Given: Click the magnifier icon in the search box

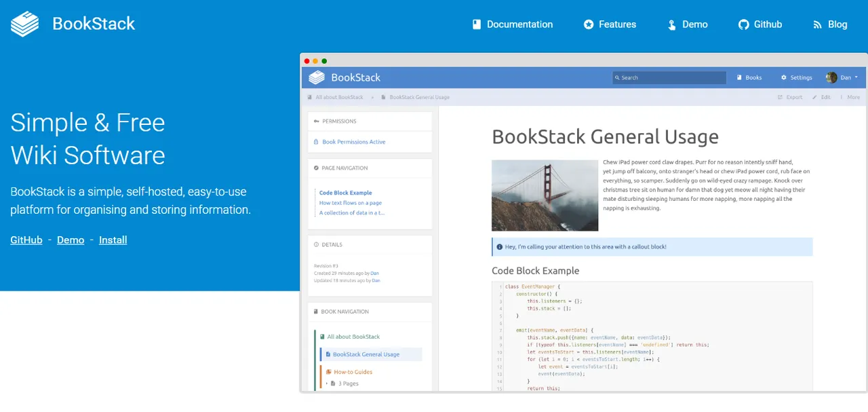Looking at the screenshot, I should point(618,78).
